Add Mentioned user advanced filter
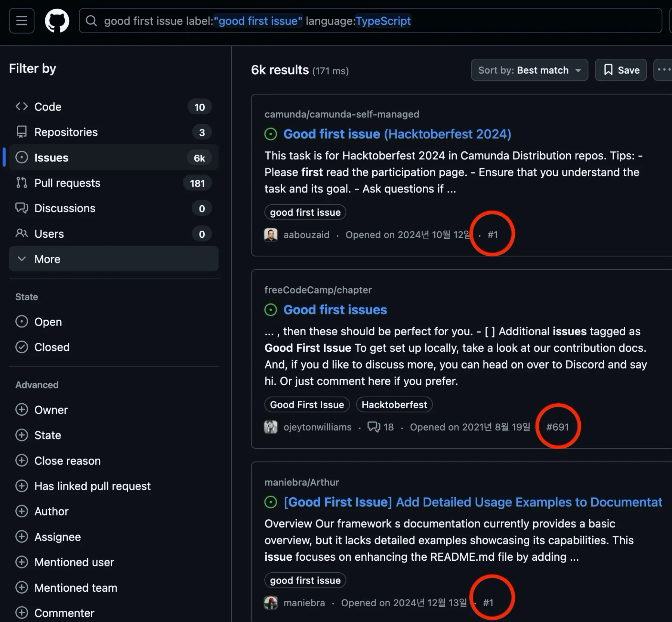Image resolution: width=672 pixels, height=622 pixels. pos(65,562)
